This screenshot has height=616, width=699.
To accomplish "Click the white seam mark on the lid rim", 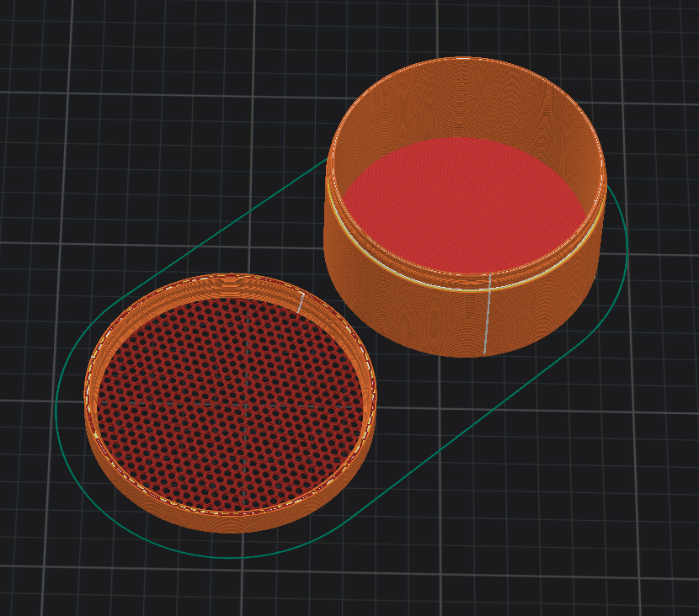I will (301, 303).
